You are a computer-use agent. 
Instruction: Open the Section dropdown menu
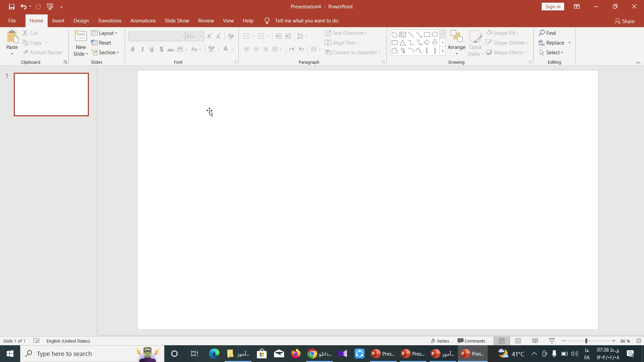105,53
